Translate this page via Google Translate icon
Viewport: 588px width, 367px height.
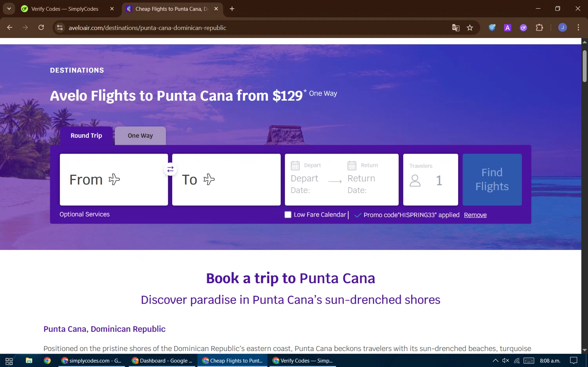pyautogui.click(x=456, y=27)
